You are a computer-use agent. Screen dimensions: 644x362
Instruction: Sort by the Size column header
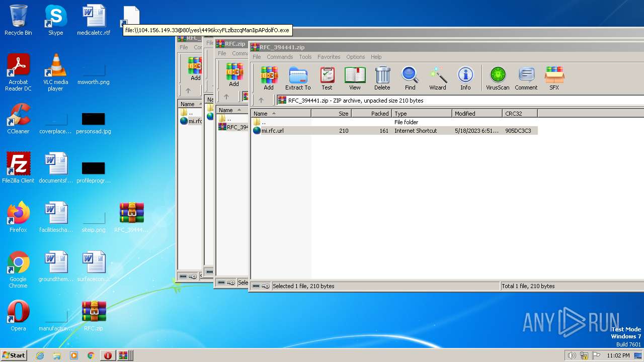tap(331, 114)
